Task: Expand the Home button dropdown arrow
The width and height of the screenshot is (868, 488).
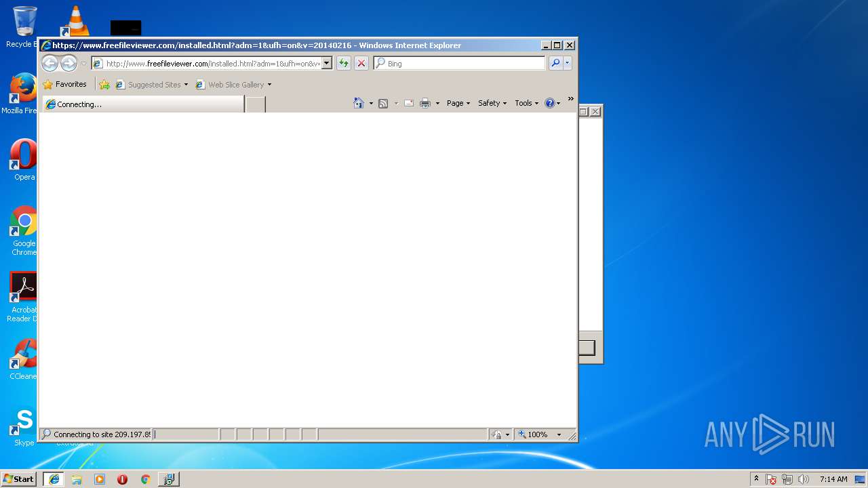Action: tap(371, 103)
